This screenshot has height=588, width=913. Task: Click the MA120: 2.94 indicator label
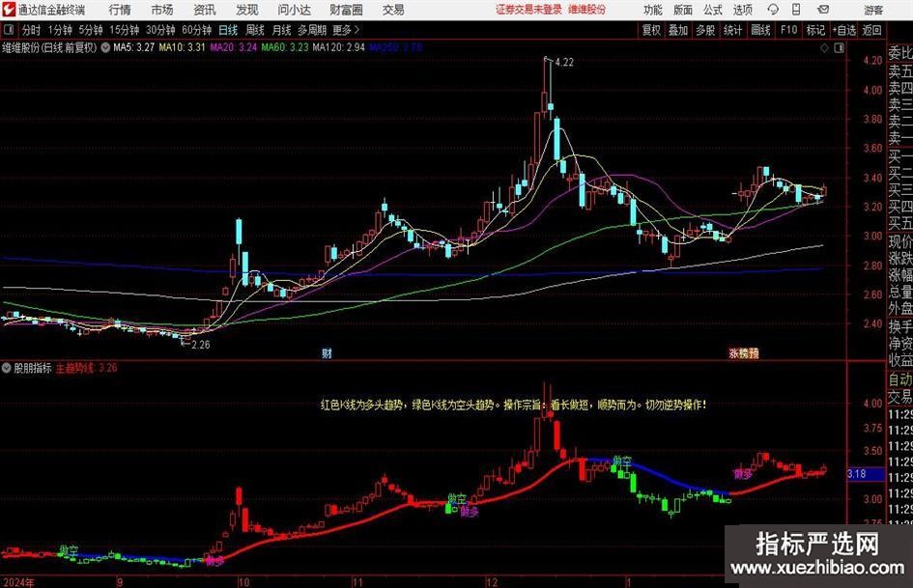click(339, 47)
